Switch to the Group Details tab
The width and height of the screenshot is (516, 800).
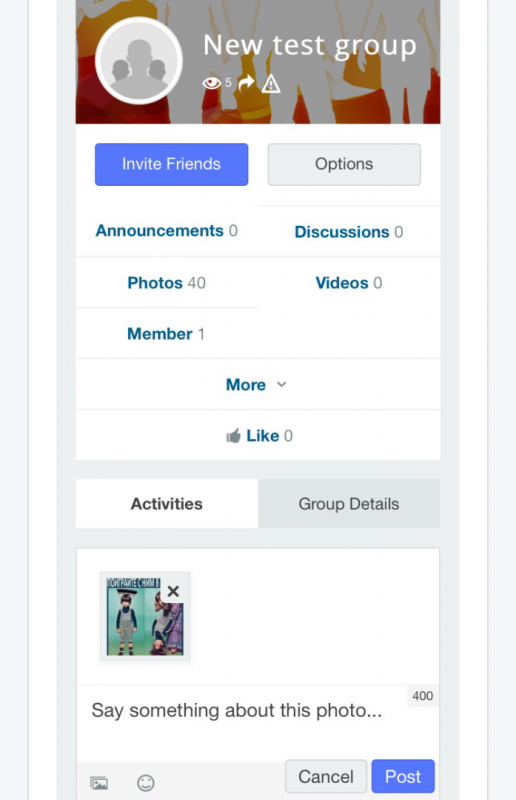click(349, 504)
